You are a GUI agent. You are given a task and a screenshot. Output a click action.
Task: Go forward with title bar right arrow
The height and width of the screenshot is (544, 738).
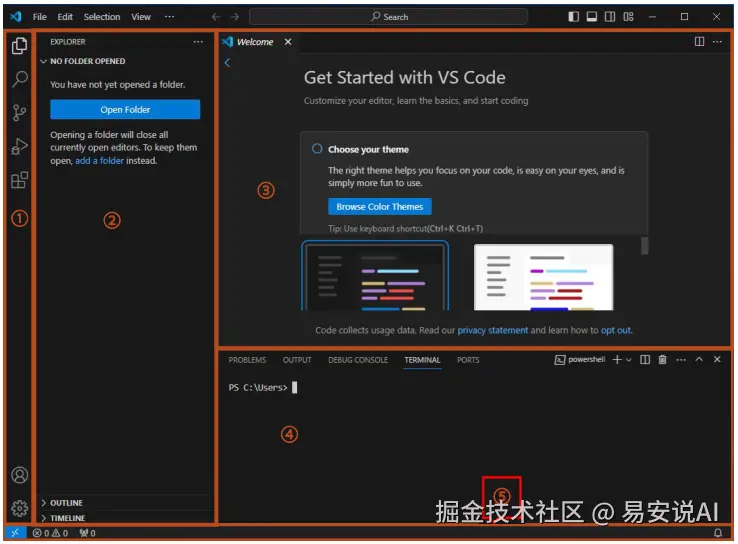[x=235, y=17]
